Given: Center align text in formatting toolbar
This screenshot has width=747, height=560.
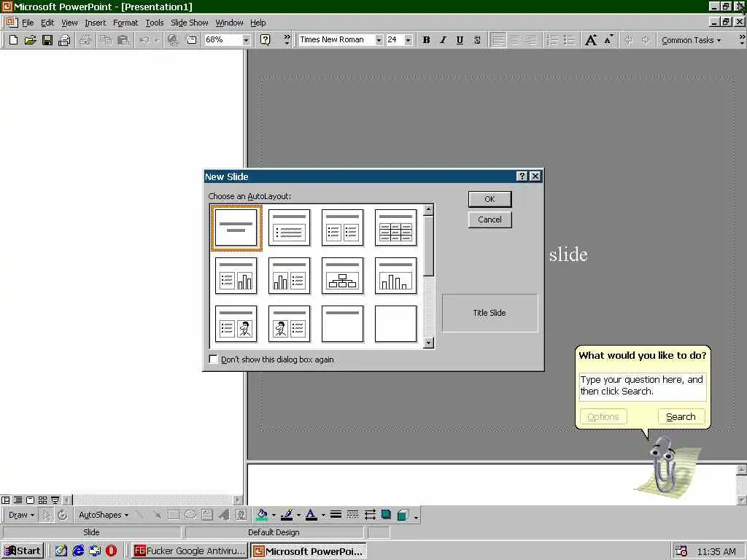Looking at the screenshot, I should click(x=514, y=40).
